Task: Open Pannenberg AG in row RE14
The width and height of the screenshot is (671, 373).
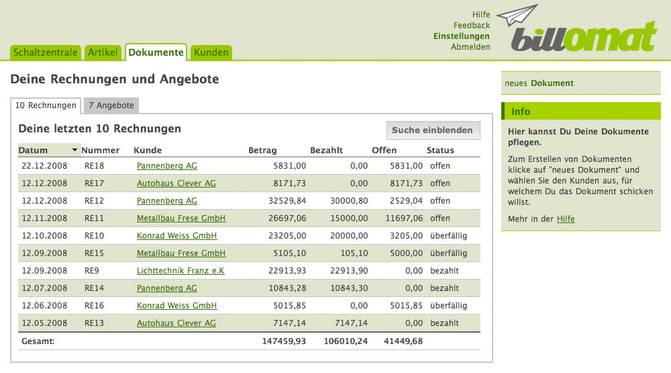Action: coord(167,288)
